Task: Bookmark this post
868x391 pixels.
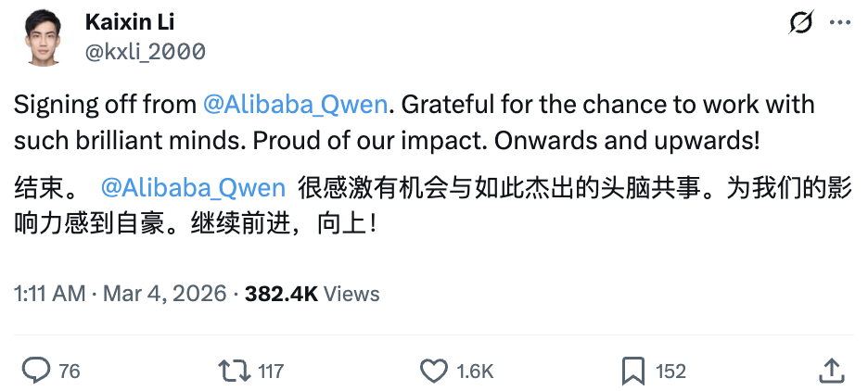Action: [x=633, y=371]
